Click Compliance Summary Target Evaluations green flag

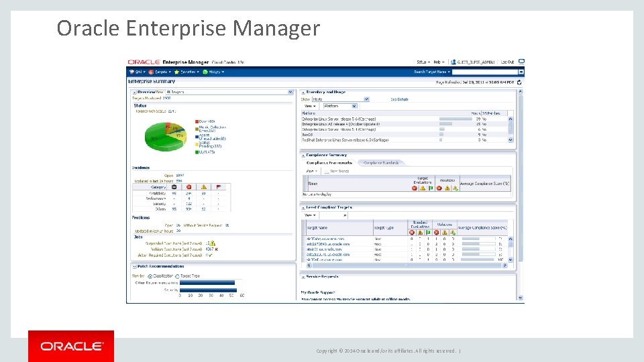(x=431, y=188)
